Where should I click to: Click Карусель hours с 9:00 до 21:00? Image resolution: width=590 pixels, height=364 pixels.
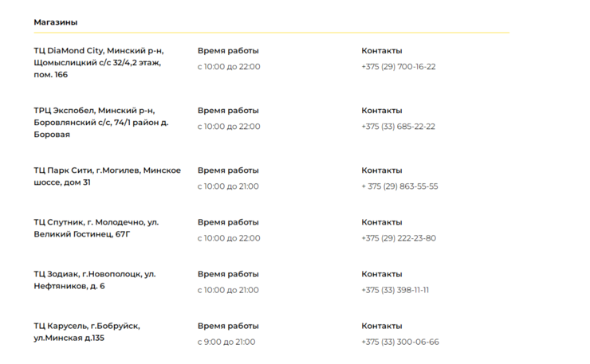226,342
